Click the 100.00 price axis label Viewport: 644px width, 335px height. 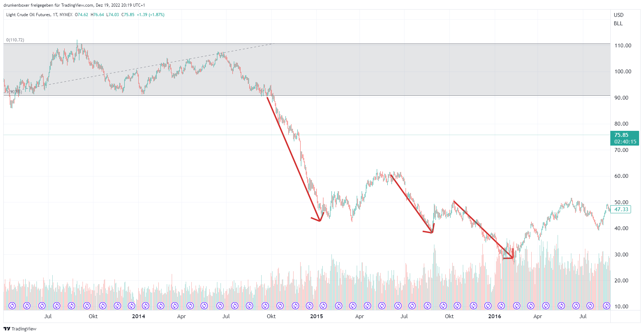pos(623,72)
